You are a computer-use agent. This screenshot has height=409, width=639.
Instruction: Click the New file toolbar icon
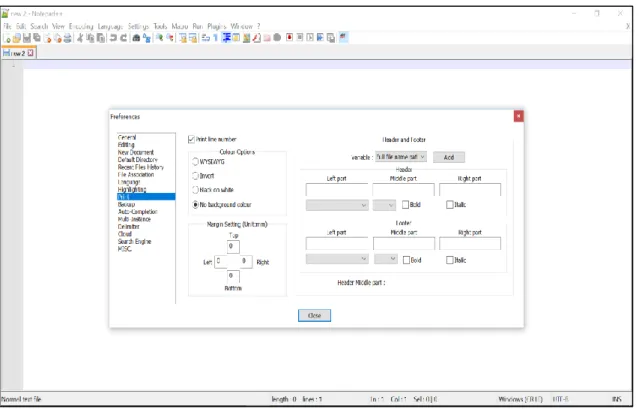pos(8,38)
